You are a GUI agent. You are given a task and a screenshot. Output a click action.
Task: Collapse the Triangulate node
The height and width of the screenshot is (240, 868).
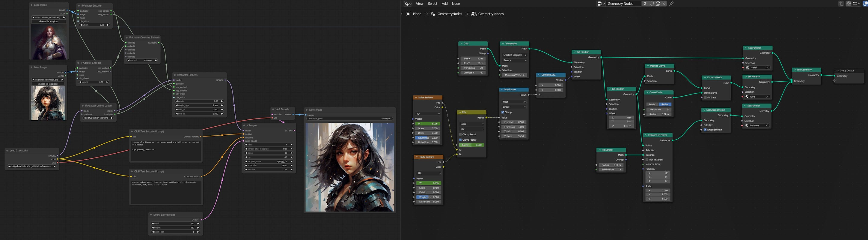coord(503,43)
